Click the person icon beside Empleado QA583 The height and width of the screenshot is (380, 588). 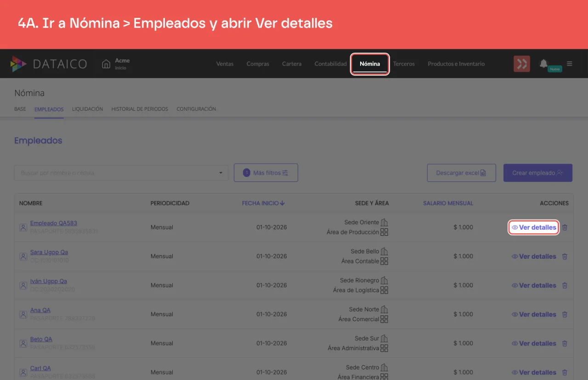pyautogui.click(x=23, y=227)
